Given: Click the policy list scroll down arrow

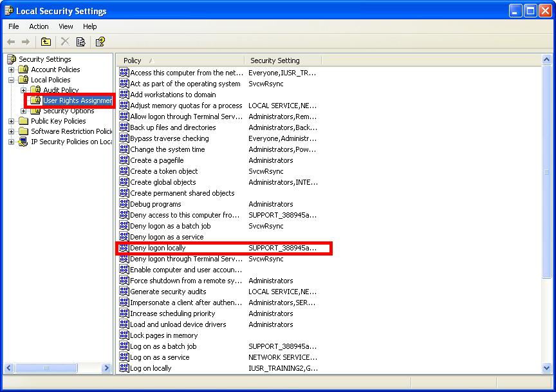Looking at the screenshot, I should 546,368.
